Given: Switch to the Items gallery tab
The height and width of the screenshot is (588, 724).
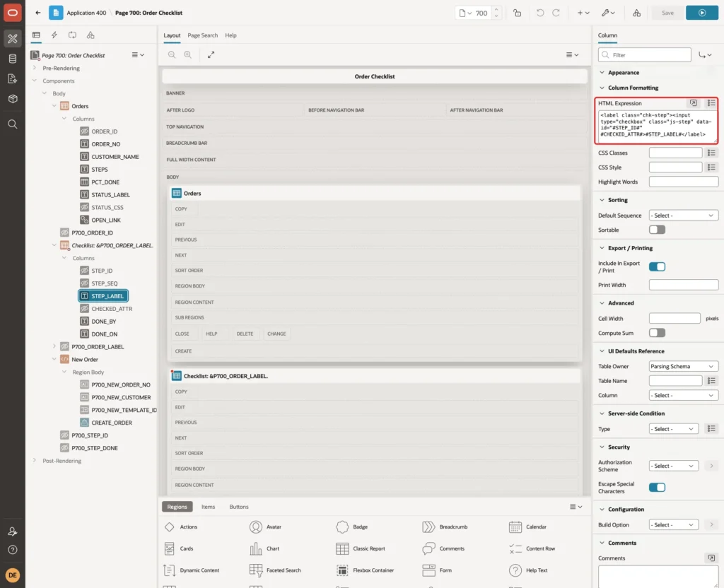Looking at the screenshot, I should pos(209,507).
